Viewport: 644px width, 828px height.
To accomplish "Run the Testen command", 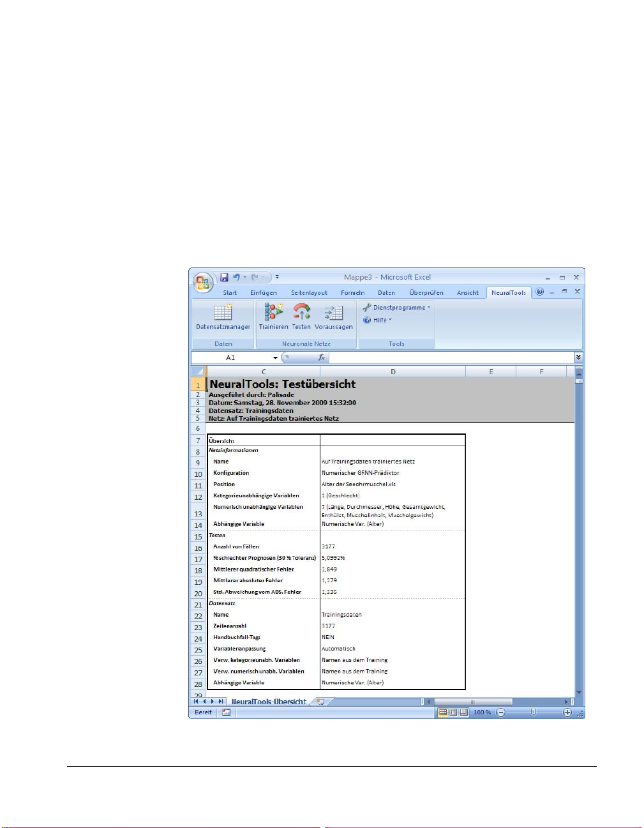I will [301, 317].
